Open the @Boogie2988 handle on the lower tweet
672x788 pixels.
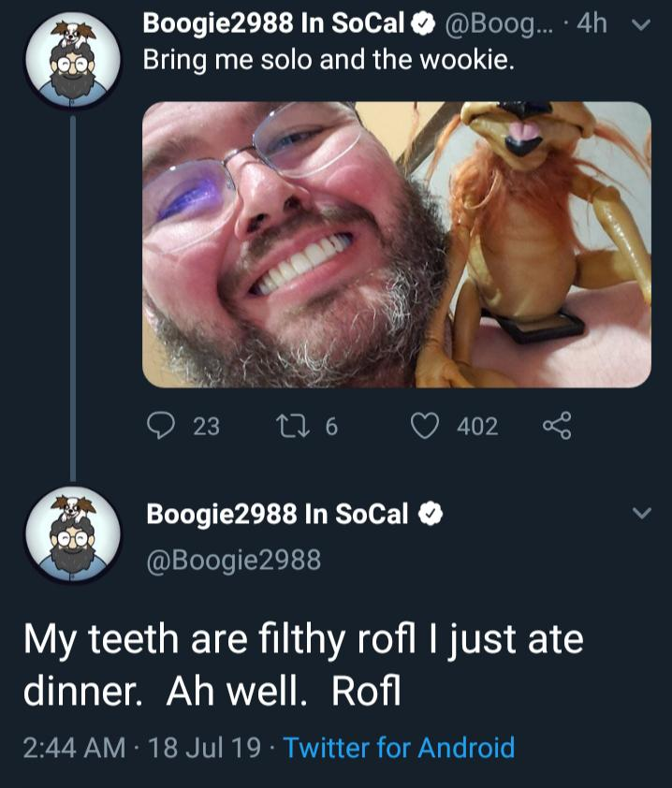[x=233, y=560]
